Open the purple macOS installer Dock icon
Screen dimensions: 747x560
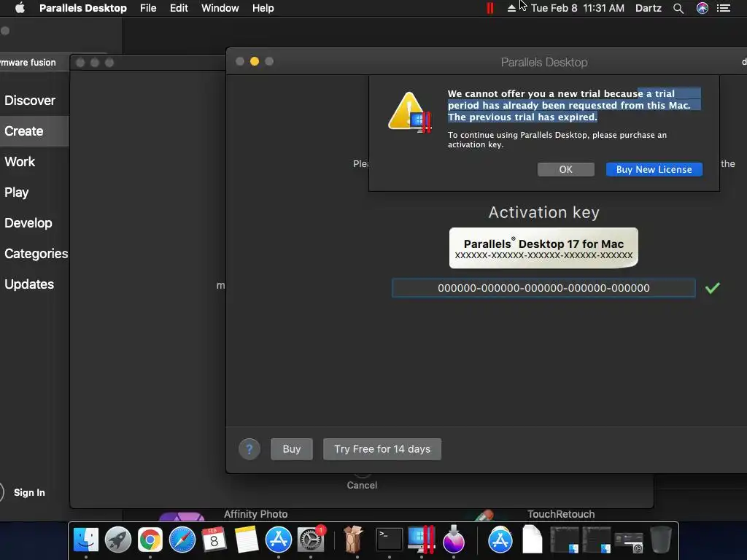click(454, 540)
